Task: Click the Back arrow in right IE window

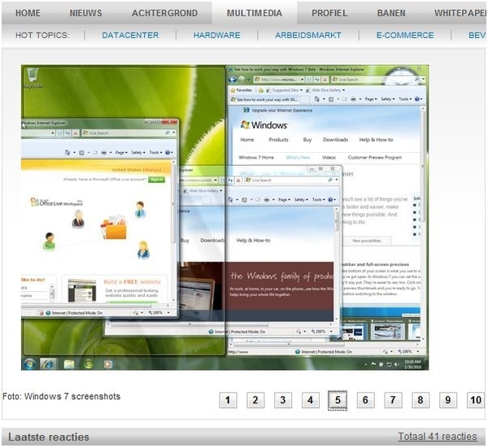Action: [233, 80]
